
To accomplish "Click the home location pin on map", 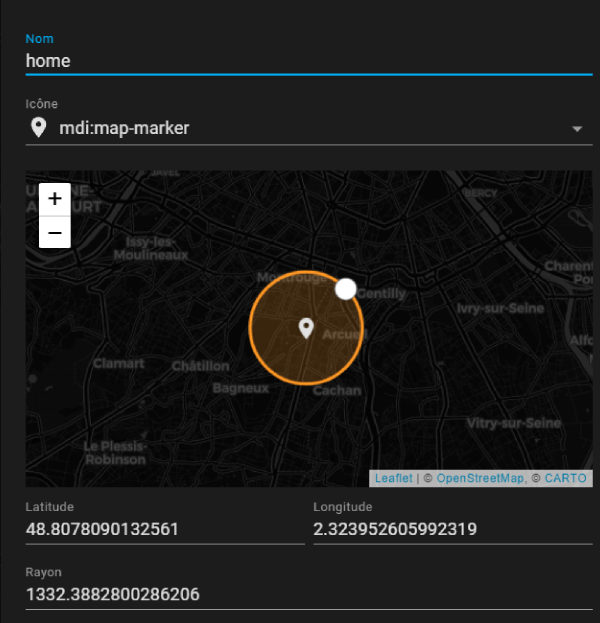I will click(x=306, y=327).
